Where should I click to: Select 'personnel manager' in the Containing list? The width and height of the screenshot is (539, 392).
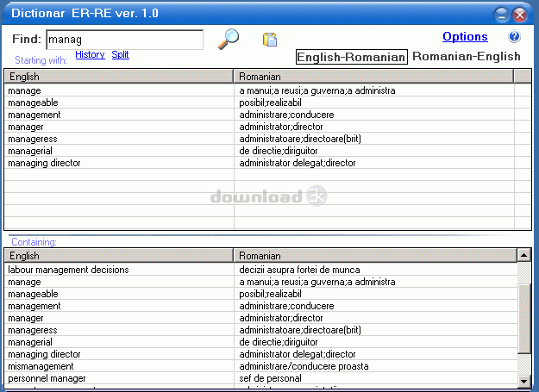[x=47, y=378]
